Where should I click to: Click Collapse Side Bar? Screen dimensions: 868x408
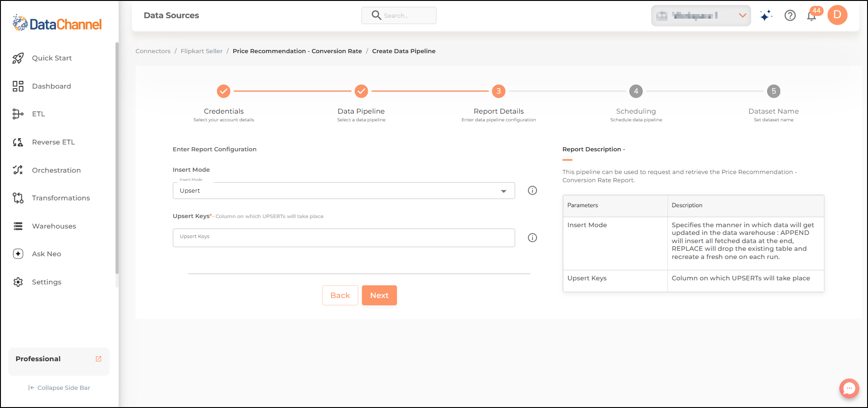[x=59, y=388]
